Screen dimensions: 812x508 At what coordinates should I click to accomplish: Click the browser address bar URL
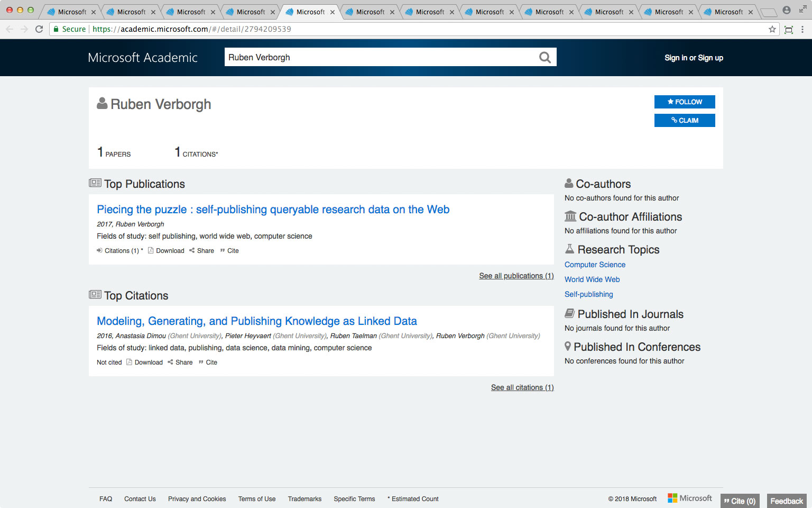192,29
